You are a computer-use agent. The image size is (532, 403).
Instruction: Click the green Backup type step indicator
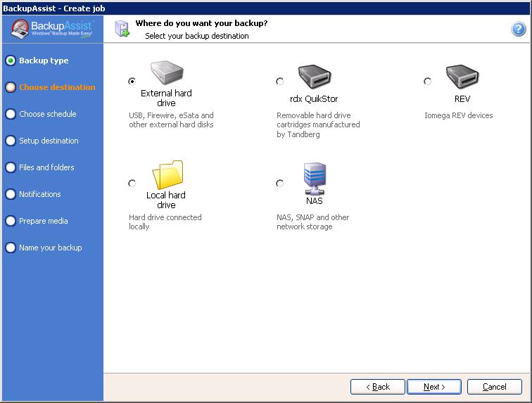click(x=11, y=60)
